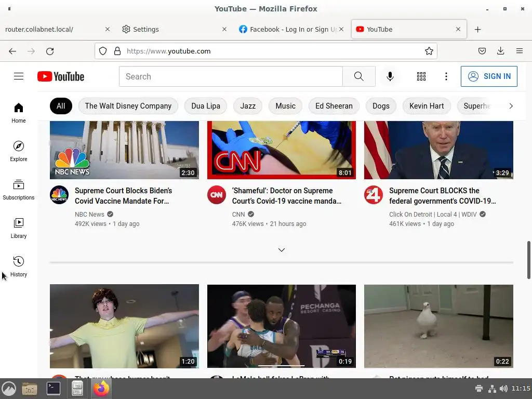The width and height of the screenshot is (532, 399).
Task: Click Firefox icon in taskbar
Action: 101,389
